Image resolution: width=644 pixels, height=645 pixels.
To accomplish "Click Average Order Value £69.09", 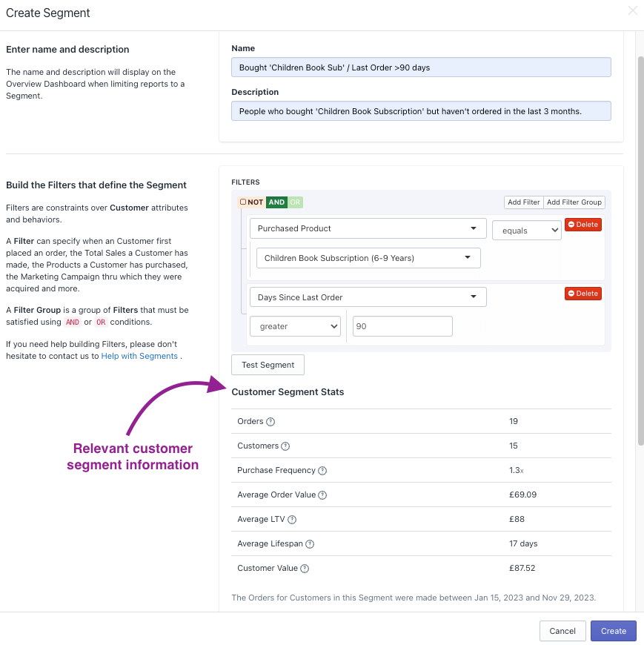I will [522, 494].
